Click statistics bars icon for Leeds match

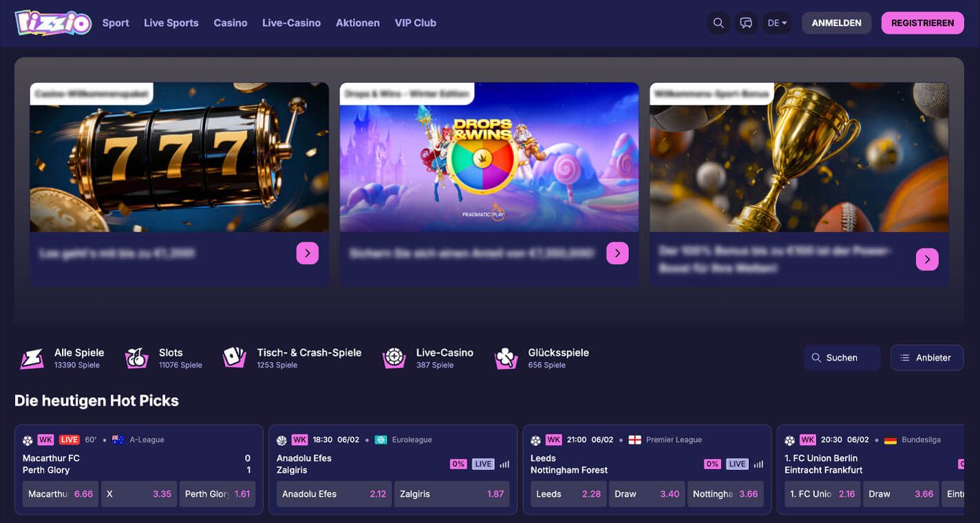[758, 464]
